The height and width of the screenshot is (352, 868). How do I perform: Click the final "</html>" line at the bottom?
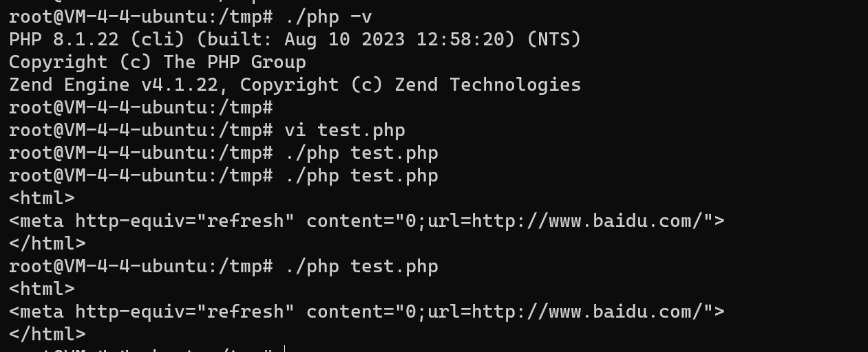47,334
